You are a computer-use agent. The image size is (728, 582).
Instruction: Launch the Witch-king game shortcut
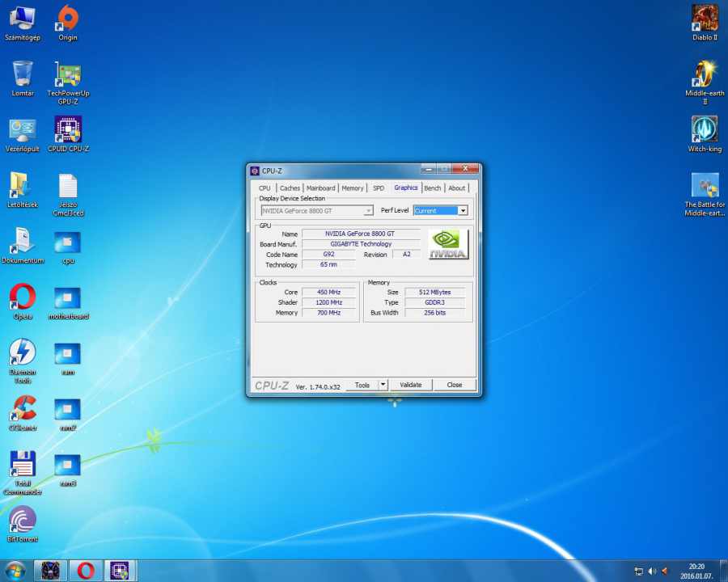705,135
